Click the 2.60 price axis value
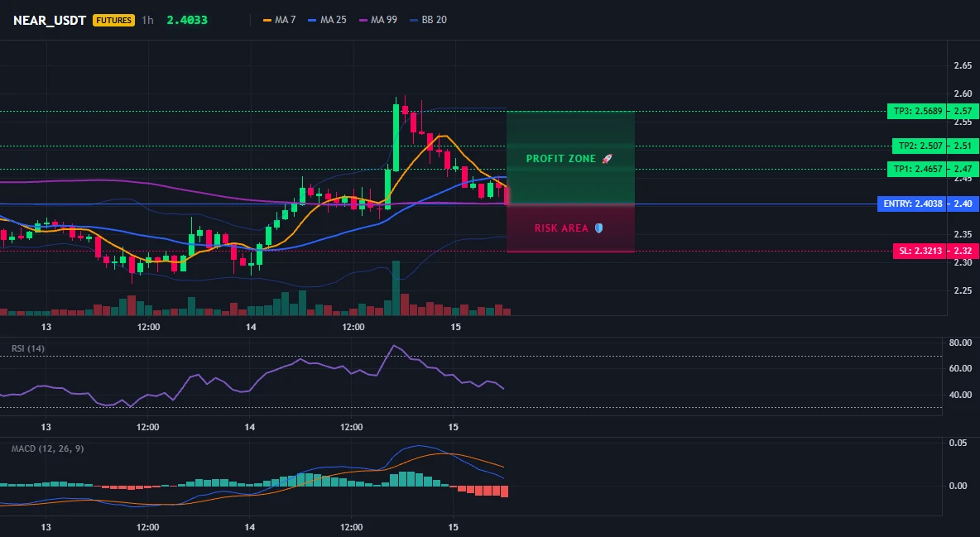The image size is (980, 537). pos(963,93)
